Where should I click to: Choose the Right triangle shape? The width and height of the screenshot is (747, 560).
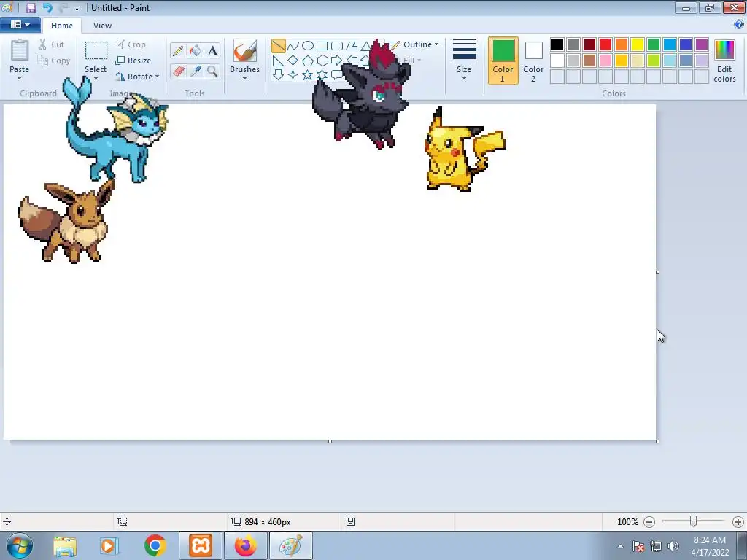click(x=278, y=61)
